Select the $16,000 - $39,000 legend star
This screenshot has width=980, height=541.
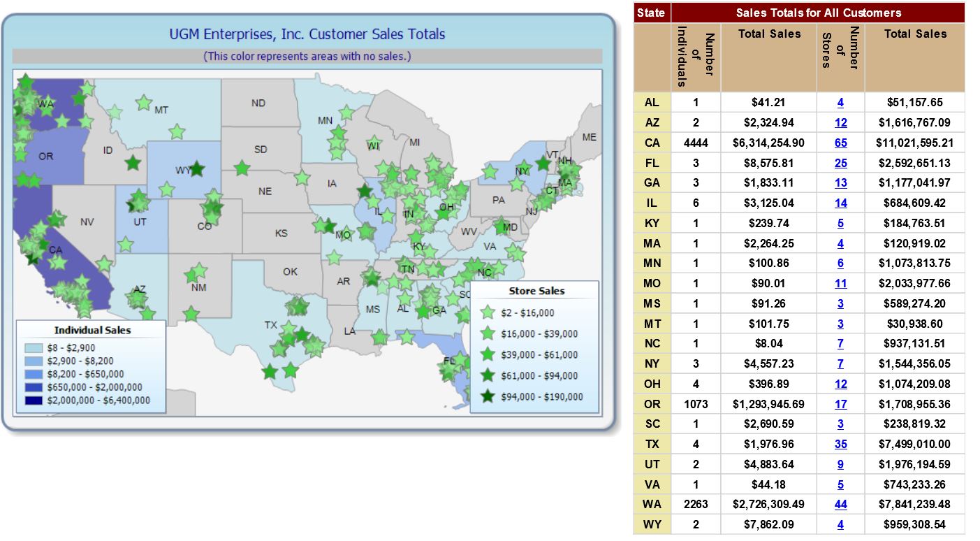[x=488, y=333]
